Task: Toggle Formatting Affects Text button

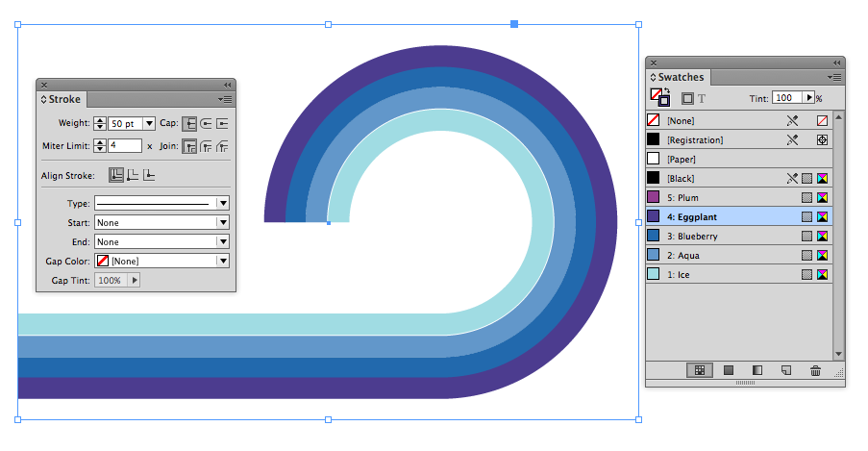Action: pyautogui.click(x=702, y=99)
